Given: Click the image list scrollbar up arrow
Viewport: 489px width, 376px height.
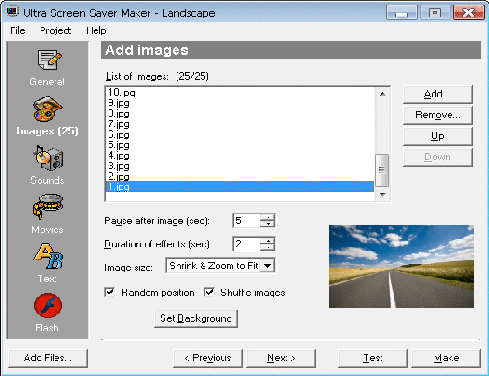Looking at the screenshot, I should pyautogui.click(x=383, y=94).
